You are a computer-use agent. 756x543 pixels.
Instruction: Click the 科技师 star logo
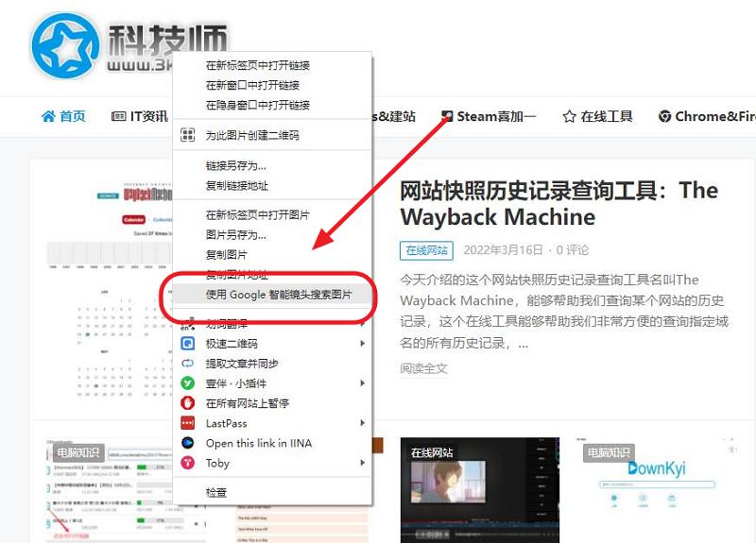[65, 46]
